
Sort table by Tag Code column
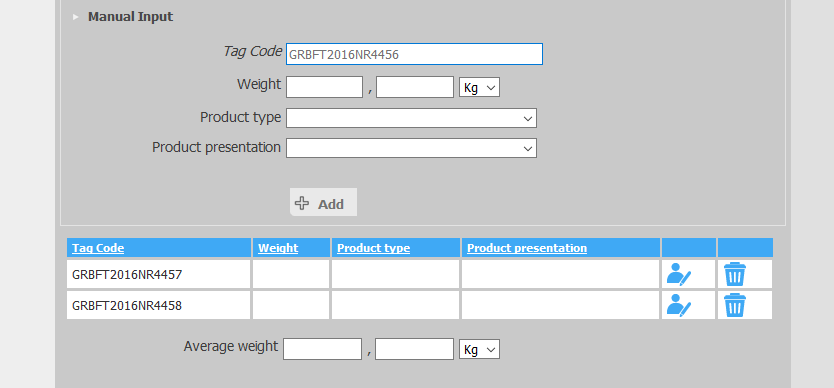[x=98, y=248]
